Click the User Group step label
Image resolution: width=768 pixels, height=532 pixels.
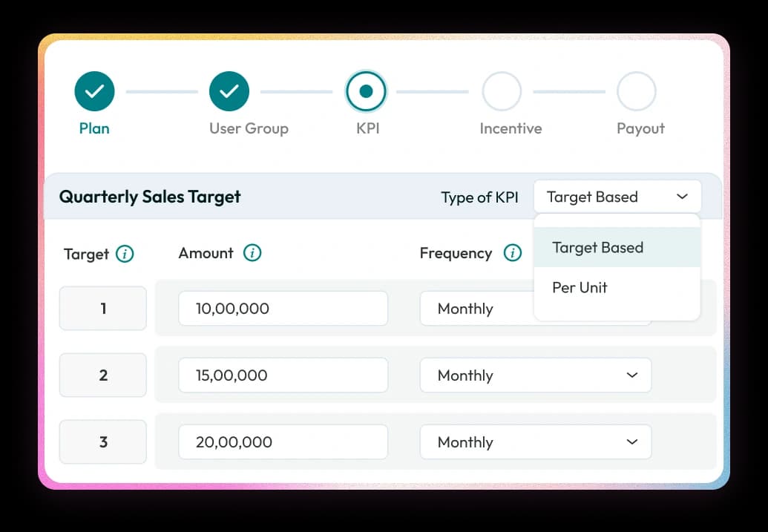[x=249, y=128]
